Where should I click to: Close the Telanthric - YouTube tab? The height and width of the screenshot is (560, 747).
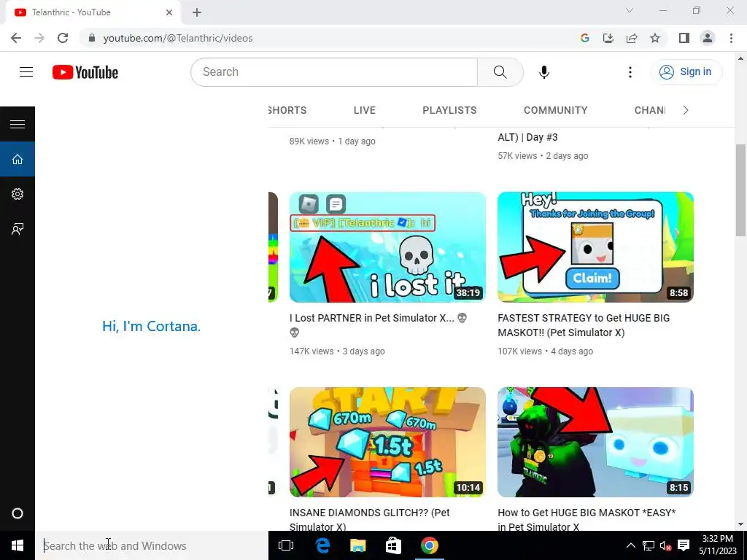pyautogui.click(x=169, y=12)
